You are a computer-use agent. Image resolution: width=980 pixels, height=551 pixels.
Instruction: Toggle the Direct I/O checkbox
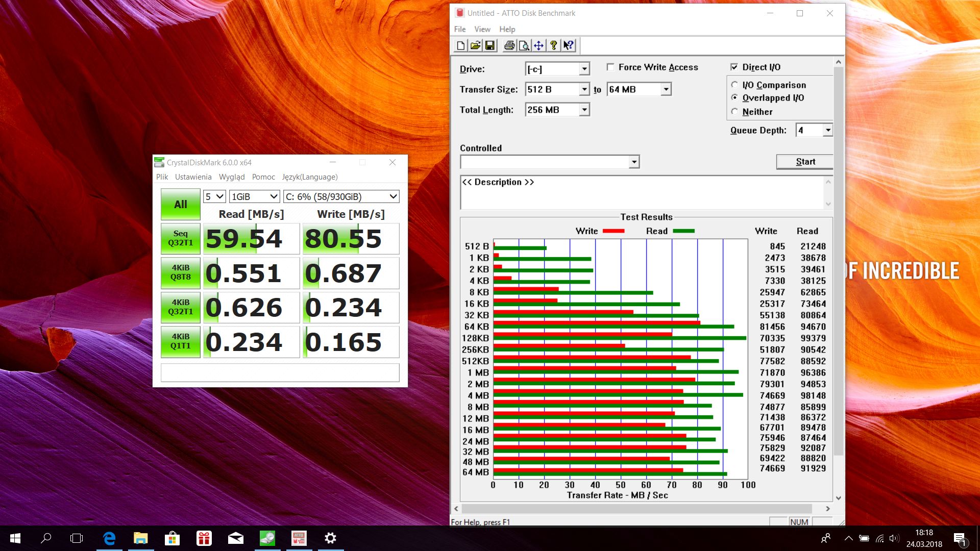tap(734, 67)
